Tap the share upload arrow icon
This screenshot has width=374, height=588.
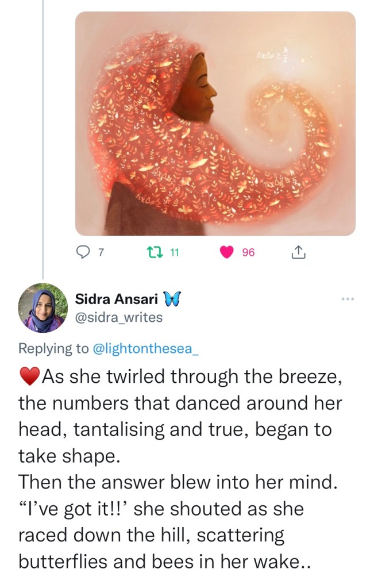pyautogui.click(x=298, y=251)
